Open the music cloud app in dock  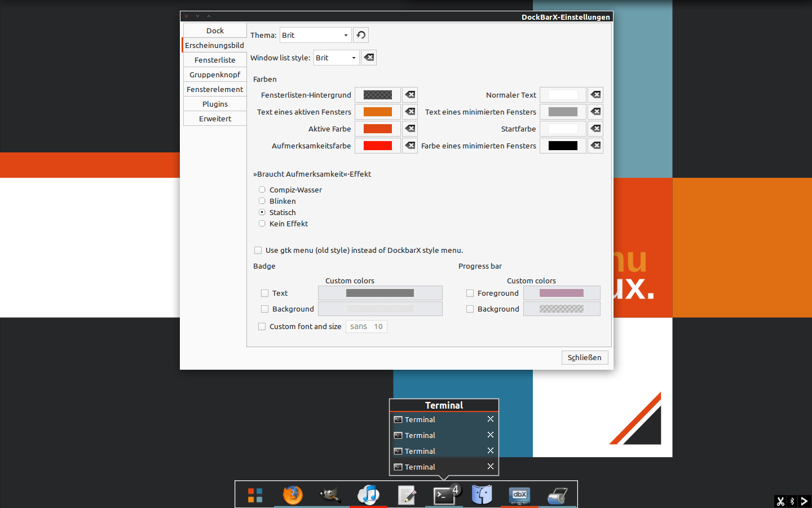point(368,495)
